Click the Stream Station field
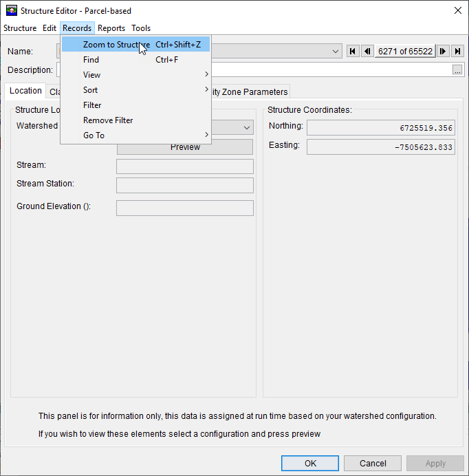This screenshot has height=476, width=469. (x=185, y=185)
